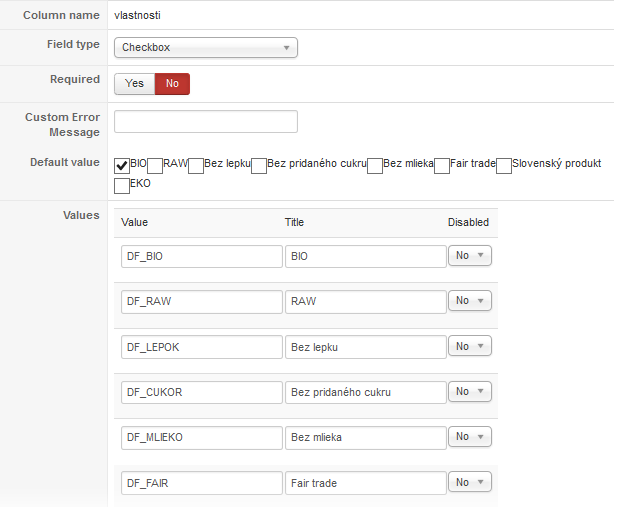Screen dimensions: 617x507
Task: Click the Custom Error Message field
Action: (x=206, y=122)
